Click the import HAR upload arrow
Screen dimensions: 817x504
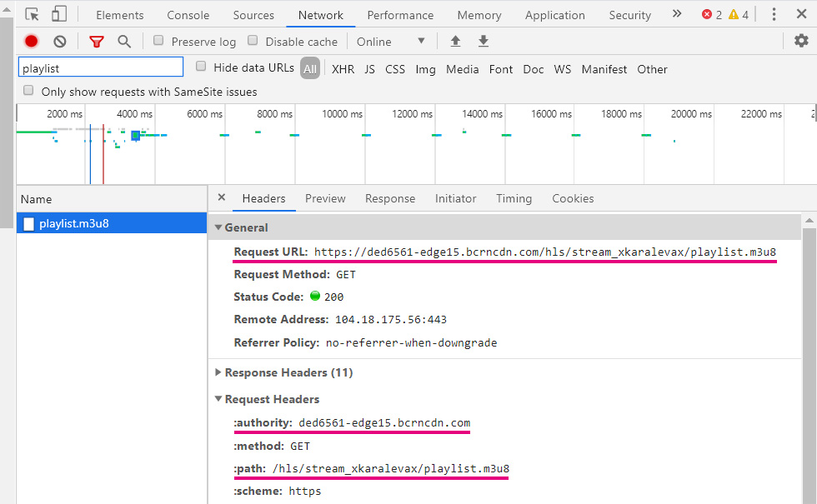(x=455, y=42)
